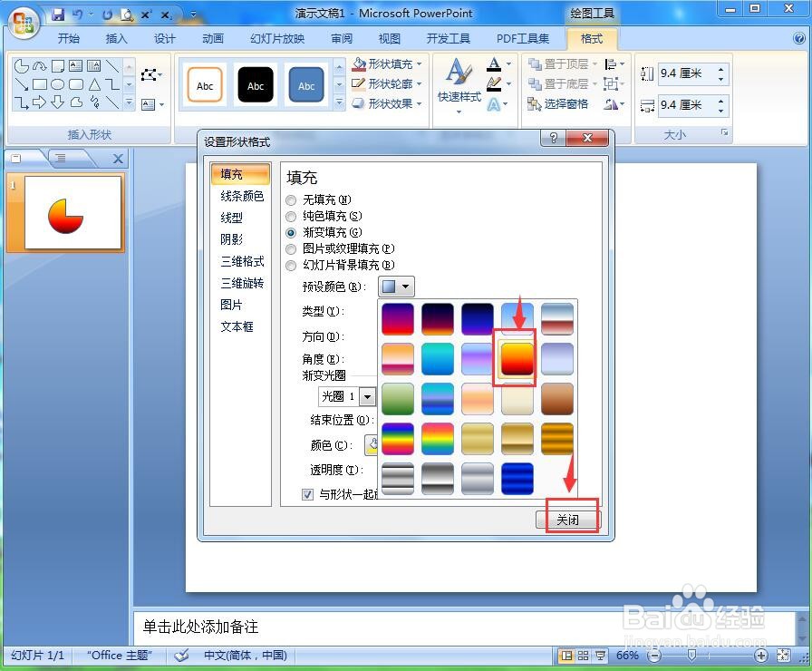Click the Text Effects glowing A icon
The height and width of the screenshot is (671, 812).
(494, 104)
